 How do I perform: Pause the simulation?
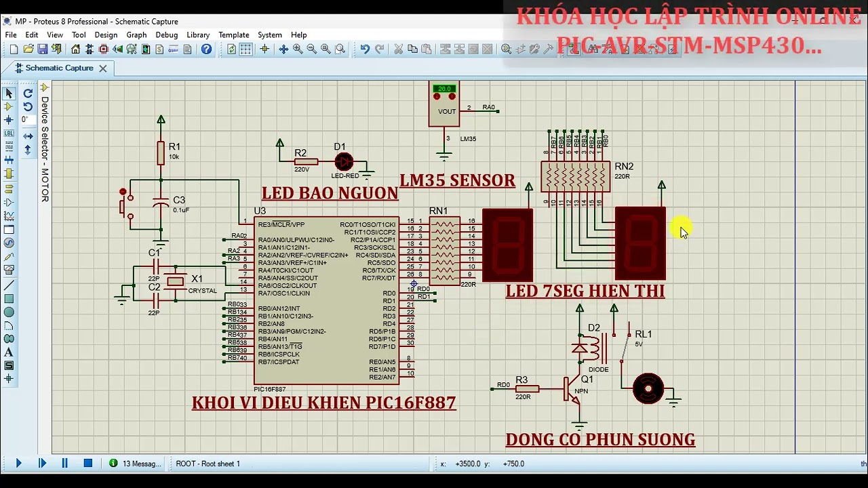pyautogui.click(x=65, y=464)
